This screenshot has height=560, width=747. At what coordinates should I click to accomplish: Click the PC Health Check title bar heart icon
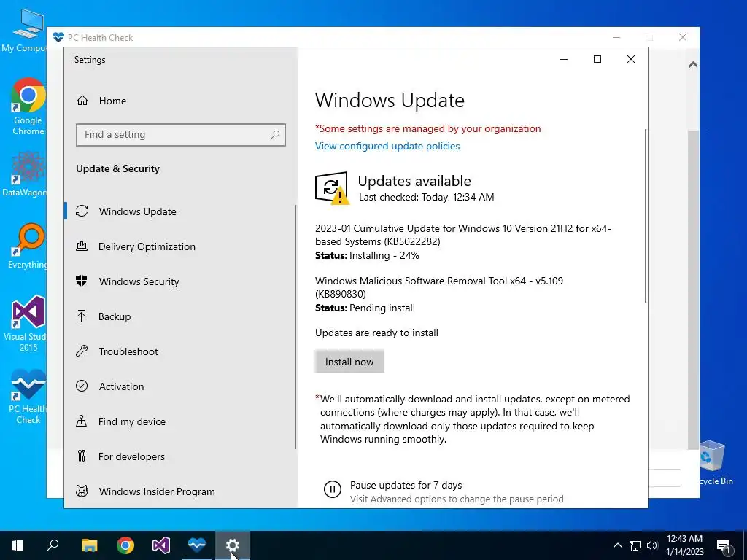[x=58, y=37]
